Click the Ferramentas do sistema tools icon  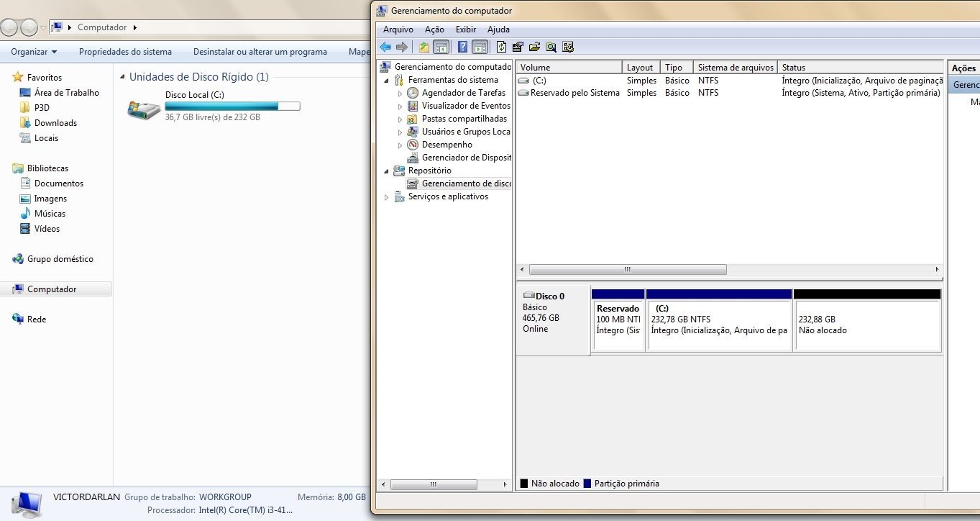[x=399, y=80]
